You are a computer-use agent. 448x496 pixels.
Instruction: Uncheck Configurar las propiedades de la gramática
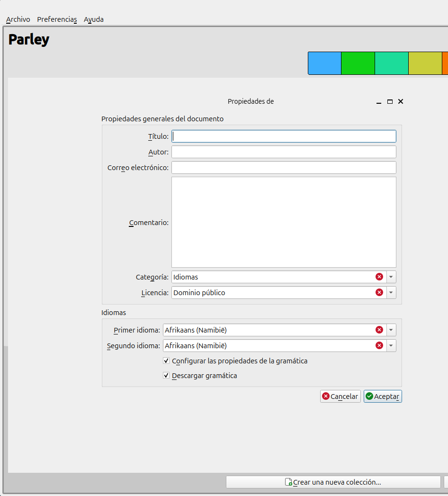(166, 361)
